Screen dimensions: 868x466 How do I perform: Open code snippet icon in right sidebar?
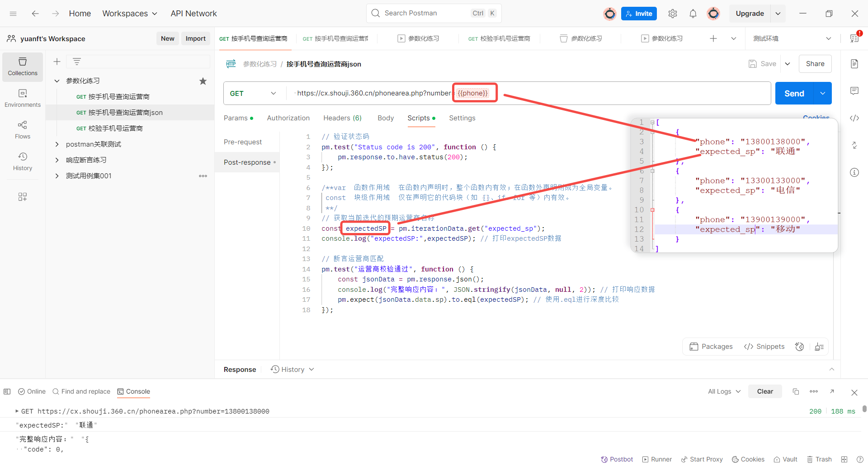pyautogui.click(x=854, y=118)
